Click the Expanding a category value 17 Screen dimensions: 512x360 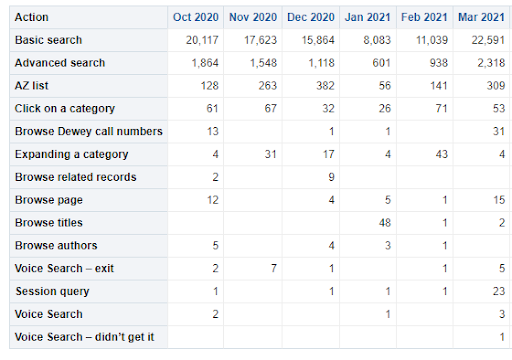point(329,154)
